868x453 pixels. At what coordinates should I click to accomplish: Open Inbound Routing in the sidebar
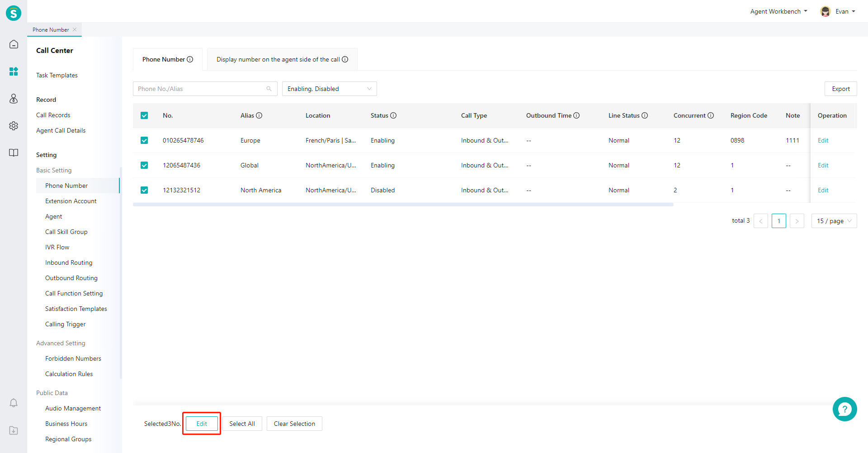click(69, 262)
